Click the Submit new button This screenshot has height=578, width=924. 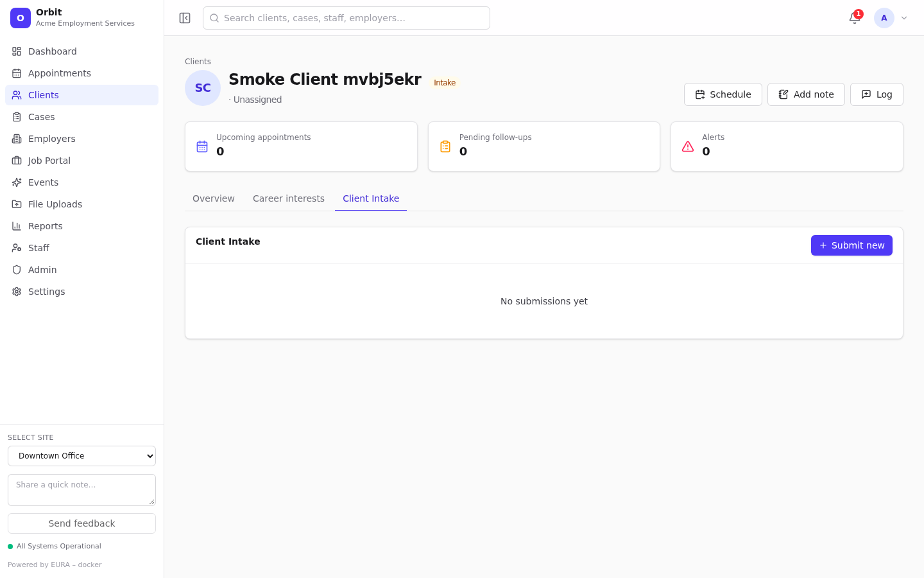(851, 245)
